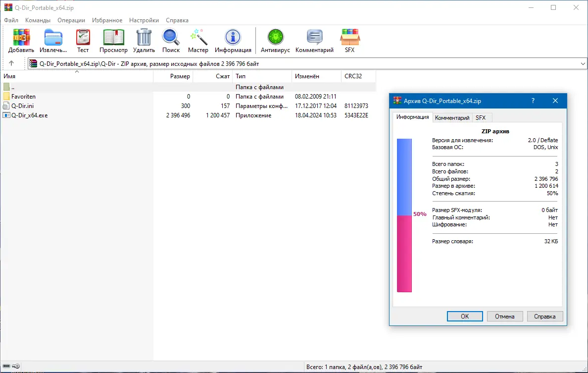Screen dimensions: 588x373
Task: Sort by the Сжат column header
Action: pyautogui.click(x=213, y=76)
